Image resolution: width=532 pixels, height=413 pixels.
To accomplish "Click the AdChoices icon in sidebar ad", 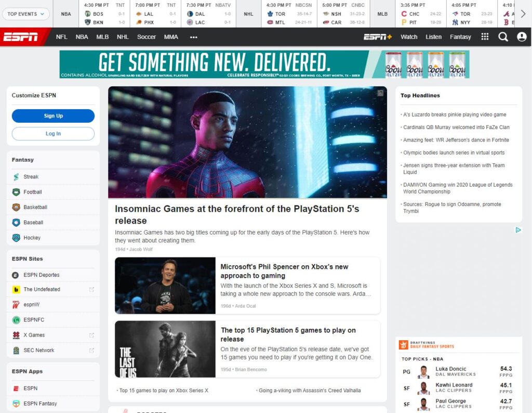I will pos(518,230).
